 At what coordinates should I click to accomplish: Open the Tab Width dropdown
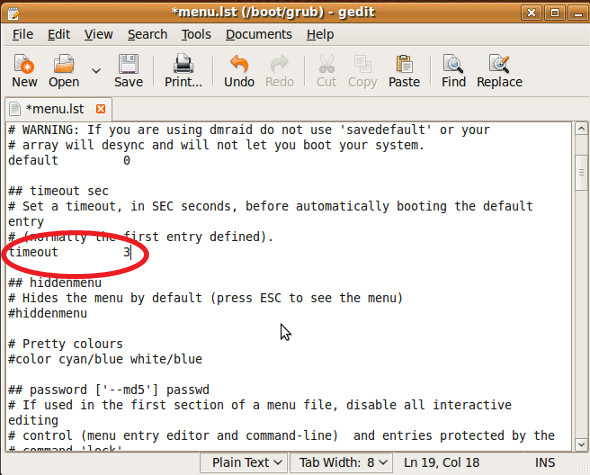pyautogui.click(x=341, y=462)
